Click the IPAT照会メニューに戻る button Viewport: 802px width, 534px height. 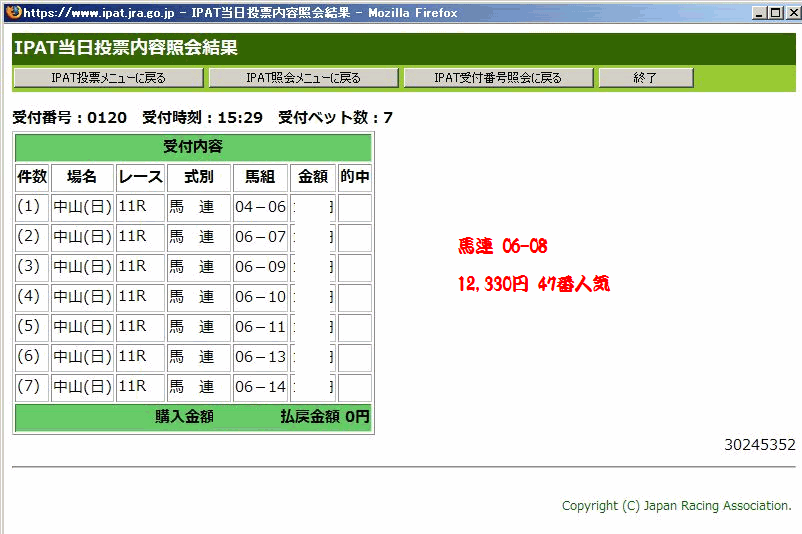pyautogui.click(x=303, y=78)
